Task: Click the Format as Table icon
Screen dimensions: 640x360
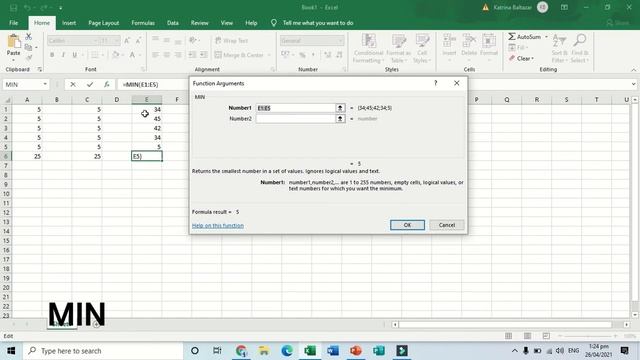Action: (x=398, y=41)
